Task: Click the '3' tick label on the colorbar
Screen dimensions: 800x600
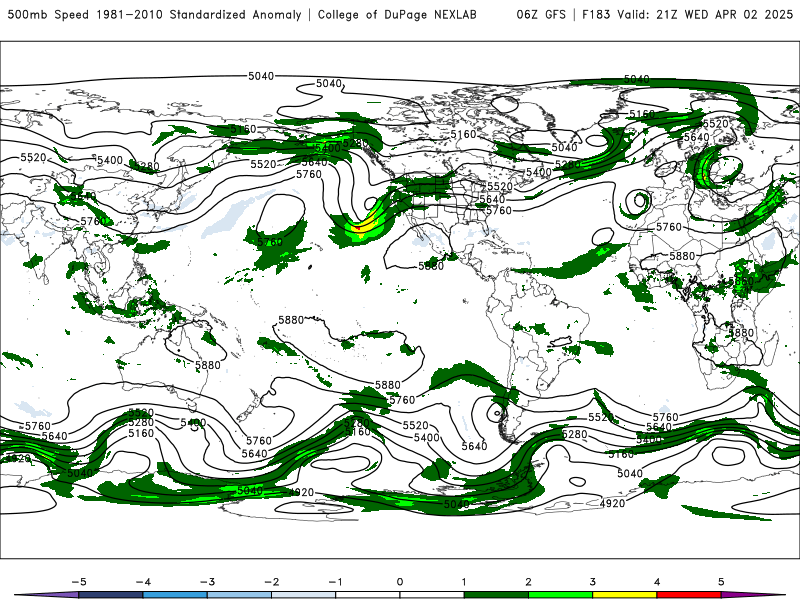Action: tap(592, 582)
